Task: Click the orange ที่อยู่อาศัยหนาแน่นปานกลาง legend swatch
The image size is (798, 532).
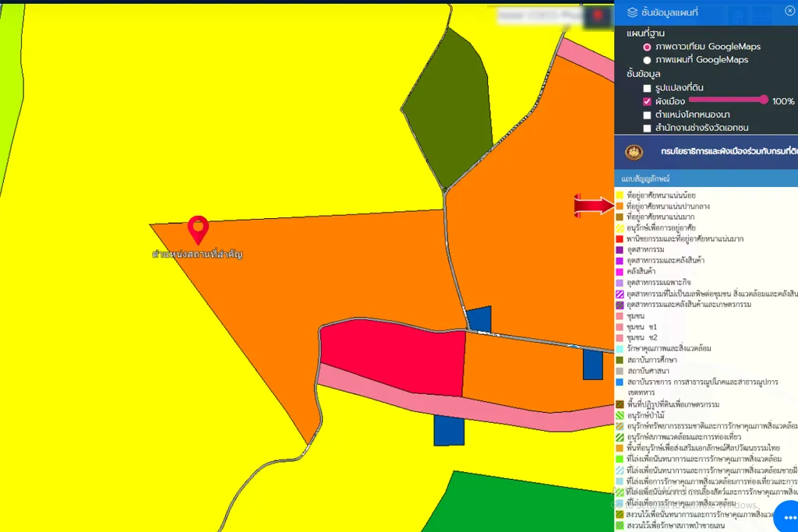Action: pyautogui.click(x=620, y=206)
